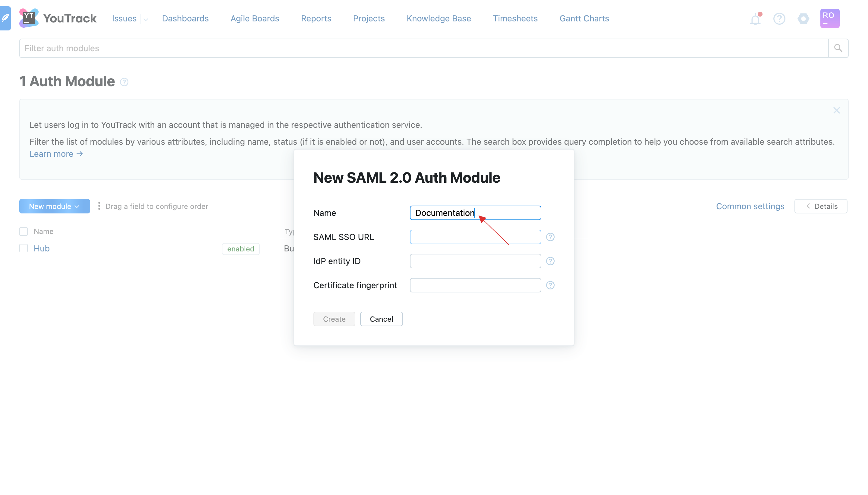Image resolution: width=868 pixels, height=495 pixels.
Task: Click the search magnifier icon
Action: (x=838, y=48)
